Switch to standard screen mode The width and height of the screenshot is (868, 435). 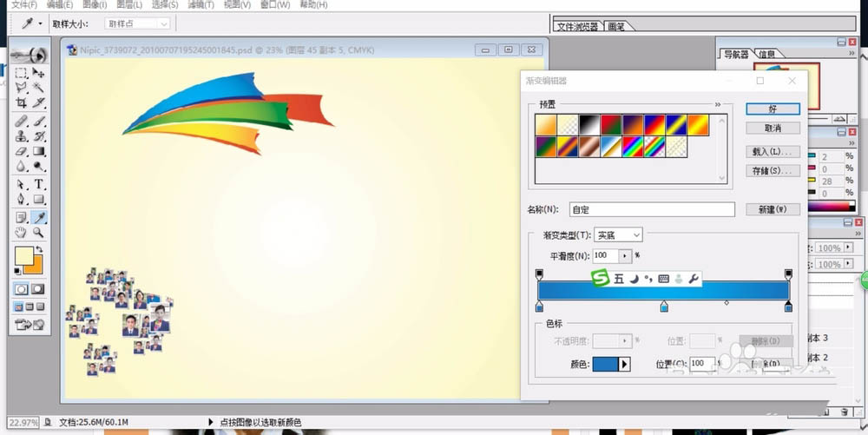tap(18, 306)
